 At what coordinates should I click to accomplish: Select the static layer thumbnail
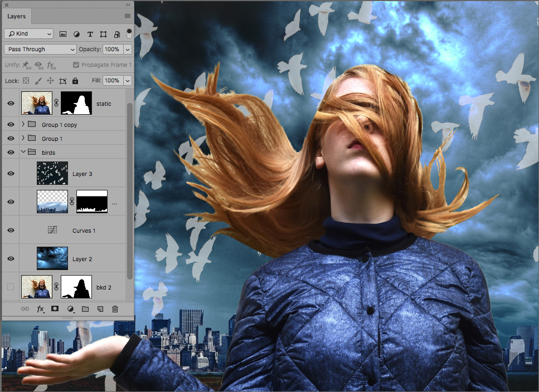(37, 103)
